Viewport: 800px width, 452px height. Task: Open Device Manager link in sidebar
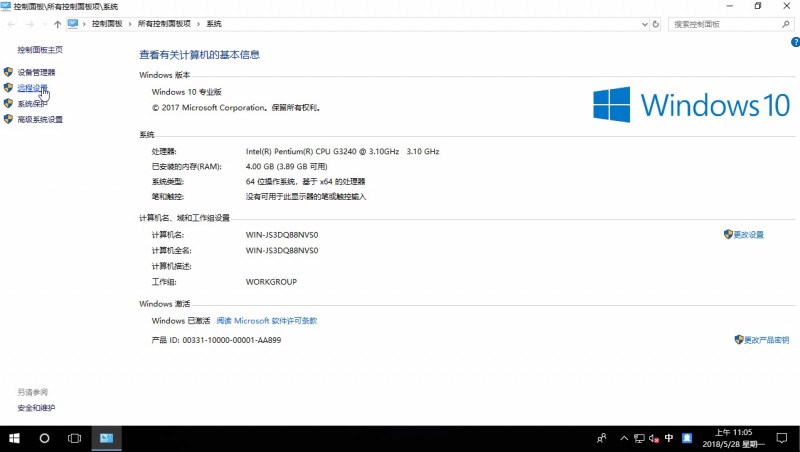[36, 72]
